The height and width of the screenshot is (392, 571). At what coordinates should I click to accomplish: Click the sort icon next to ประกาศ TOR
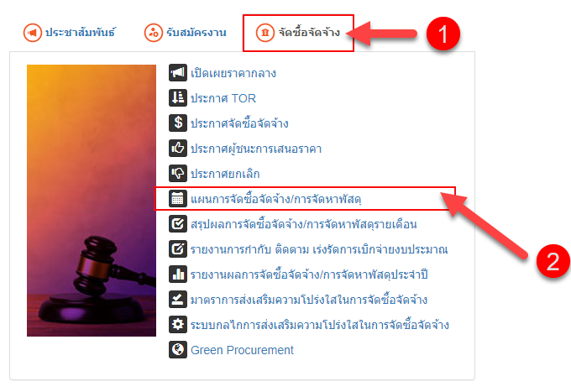coord(178,97)
